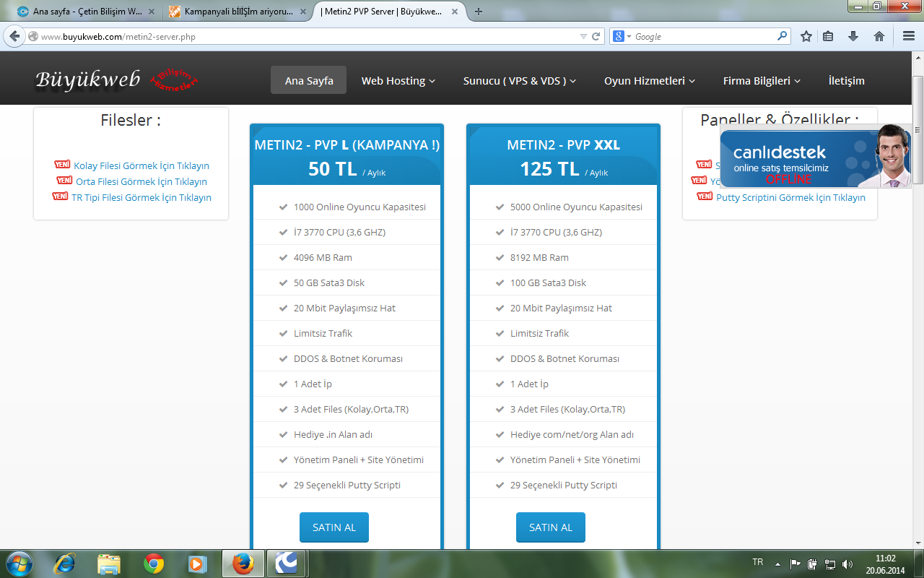Open 'Orta Filesi Görmek İçin Tıklayın' link

[141, 181]
